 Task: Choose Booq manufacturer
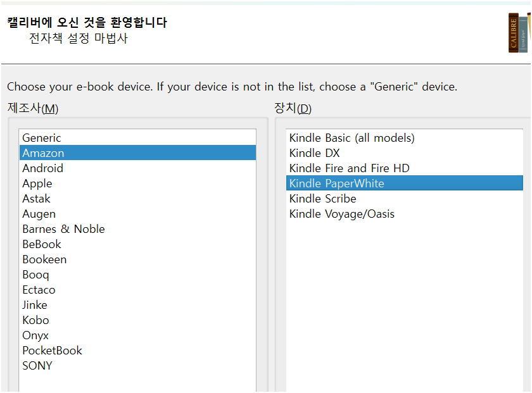point(137,275)
